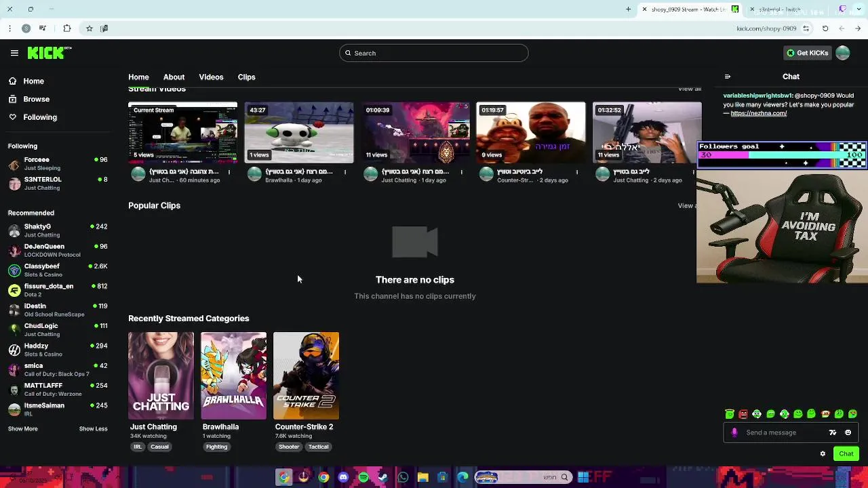Open the nezhna.com link in chat

click(759, 113)
